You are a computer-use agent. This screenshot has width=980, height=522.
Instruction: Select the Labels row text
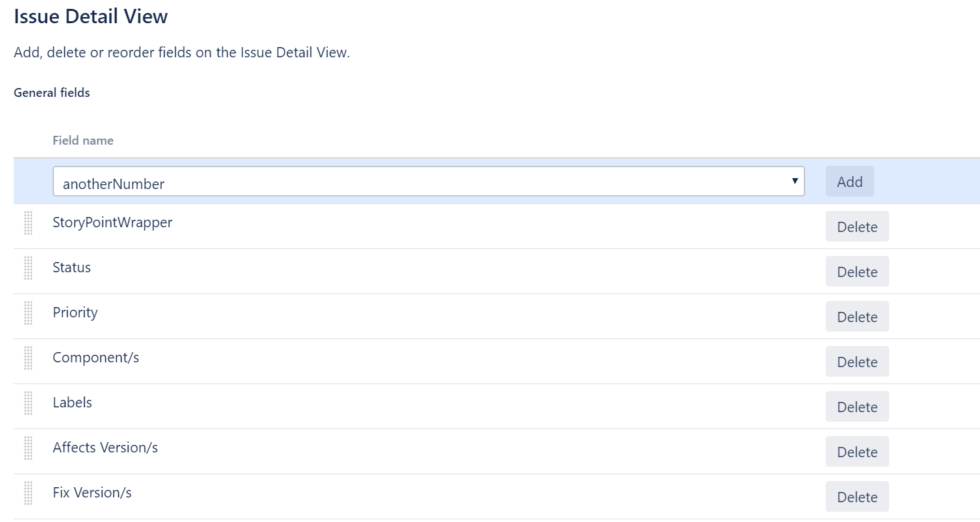(x=72, y=403)
